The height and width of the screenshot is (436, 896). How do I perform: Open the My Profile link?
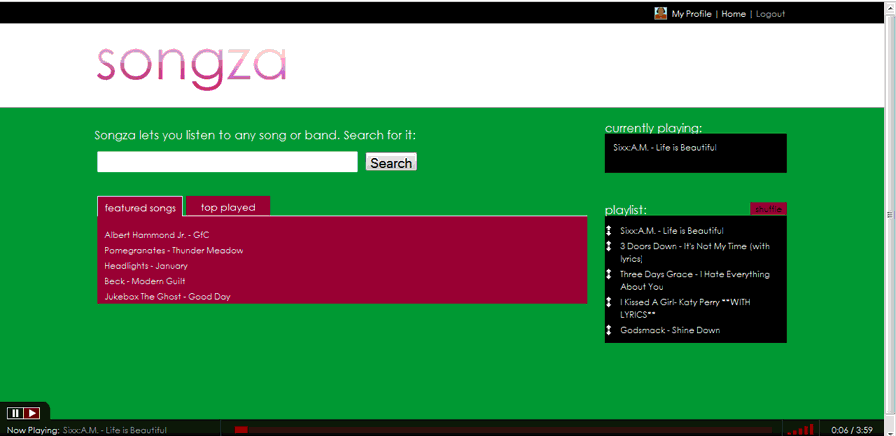click(691, 14)
